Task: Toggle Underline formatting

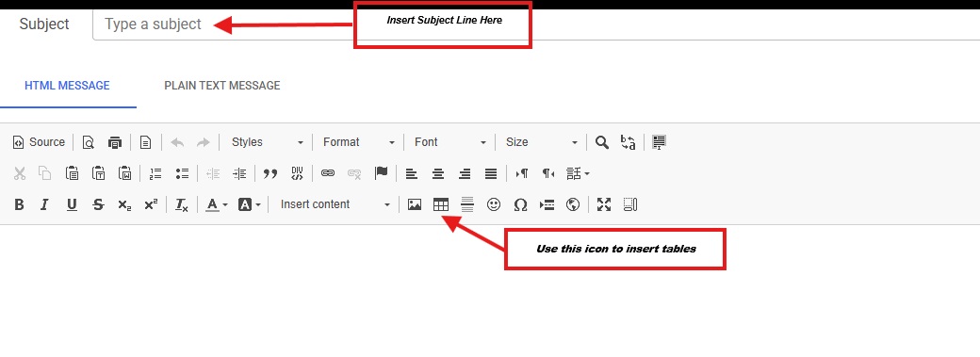Action: tap(72, 204)
